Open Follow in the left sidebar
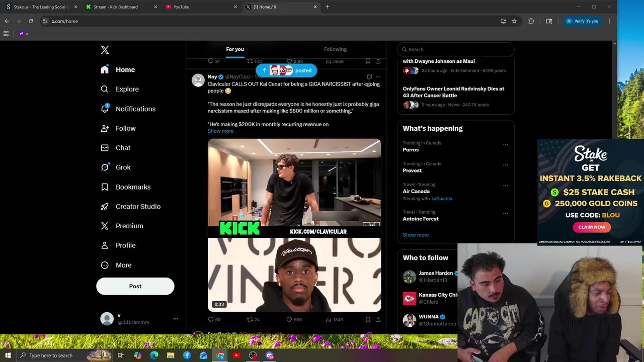 click(x=118, y=128)
